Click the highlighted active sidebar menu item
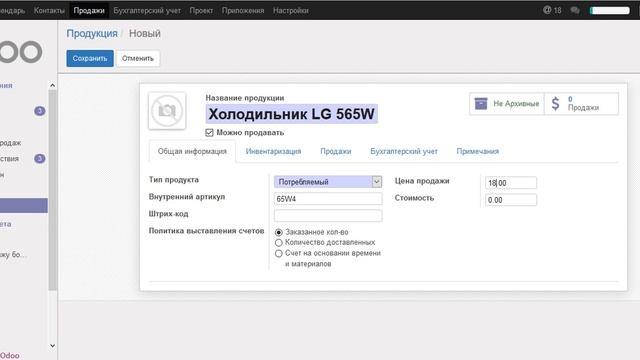The height and width of the screenshot is (360, 640). (24, 205)
